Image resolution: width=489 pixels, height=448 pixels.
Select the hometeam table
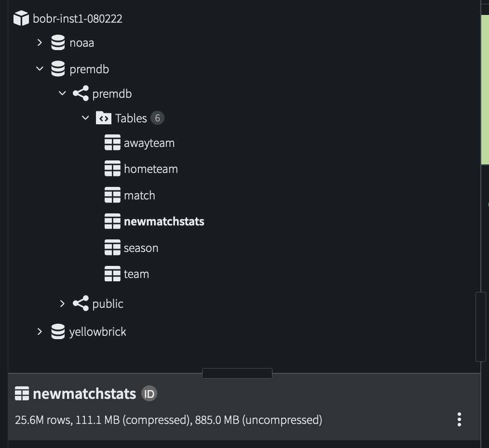click(x=150, y=169)
